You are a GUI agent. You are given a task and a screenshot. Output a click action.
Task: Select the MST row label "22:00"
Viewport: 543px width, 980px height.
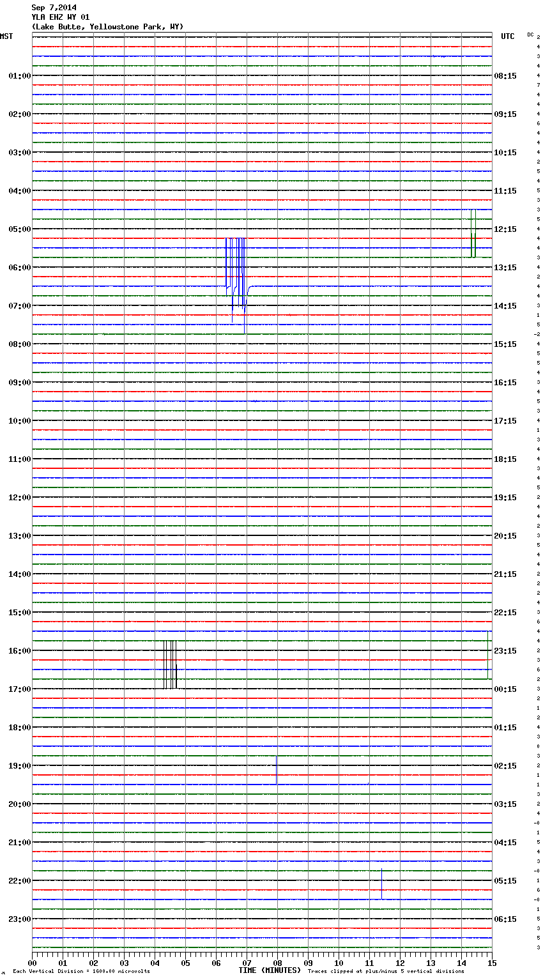click(x=20, y=881)
